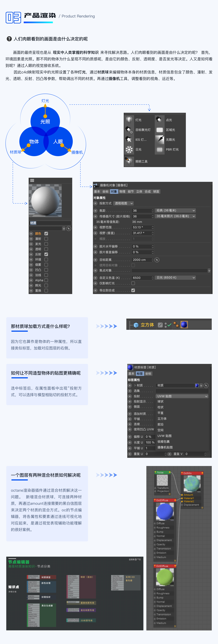
Task: Switch to the 合成 tab
Action: coord(148,192)
